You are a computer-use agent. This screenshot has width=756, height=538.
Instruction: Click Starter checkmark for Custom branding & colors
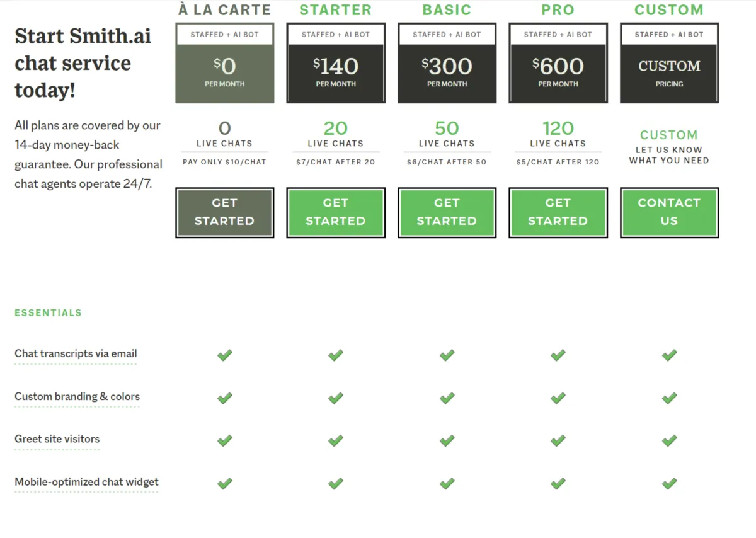tap(335, 398)
